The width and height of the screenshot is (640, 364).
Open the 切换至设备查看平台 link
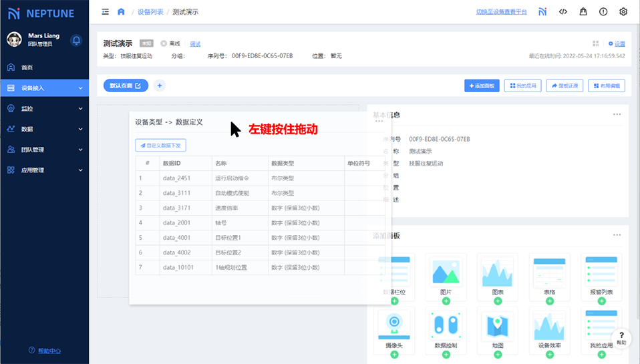point(501,12)
